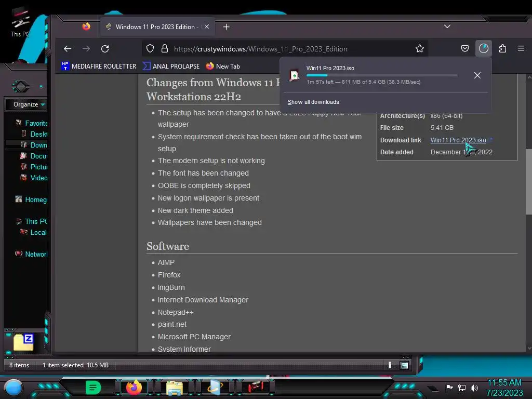Click the network tray icon

pos(462,388)
